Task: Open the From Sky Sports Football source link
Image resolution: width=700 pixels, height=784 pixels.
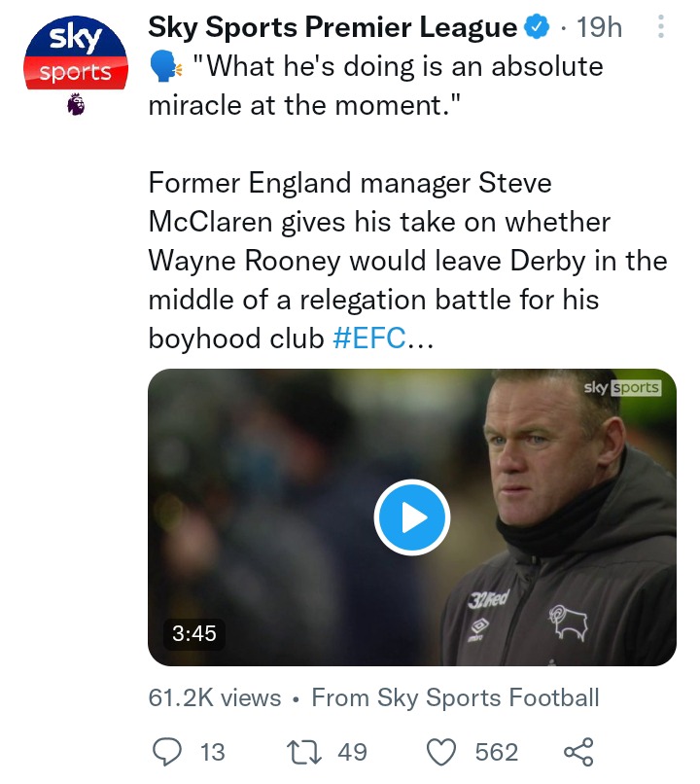Action: point(455,697)
